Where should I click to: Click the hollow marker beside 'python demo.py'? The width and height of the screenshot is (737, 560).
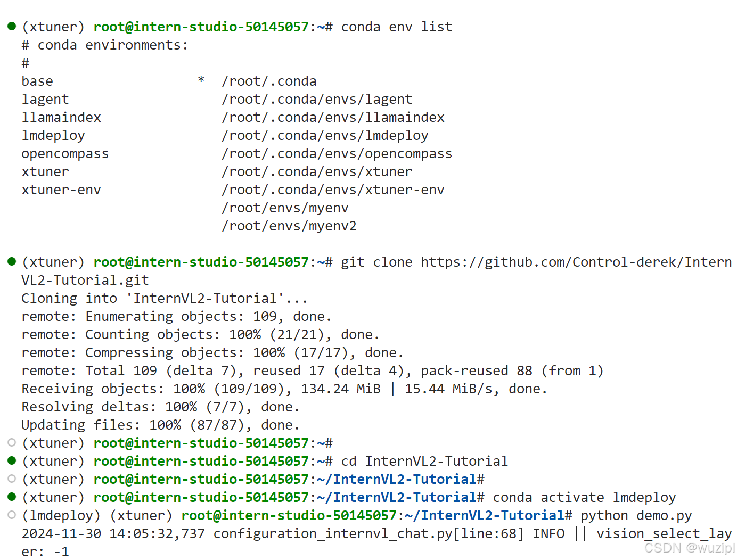[12, 515]
